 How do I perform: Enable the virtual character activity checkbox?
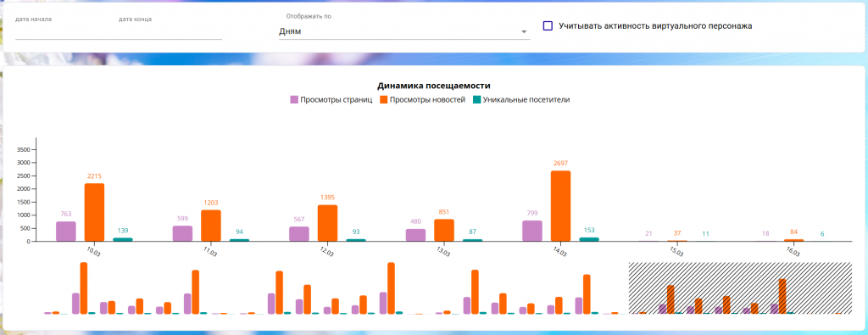coord(548,25)
